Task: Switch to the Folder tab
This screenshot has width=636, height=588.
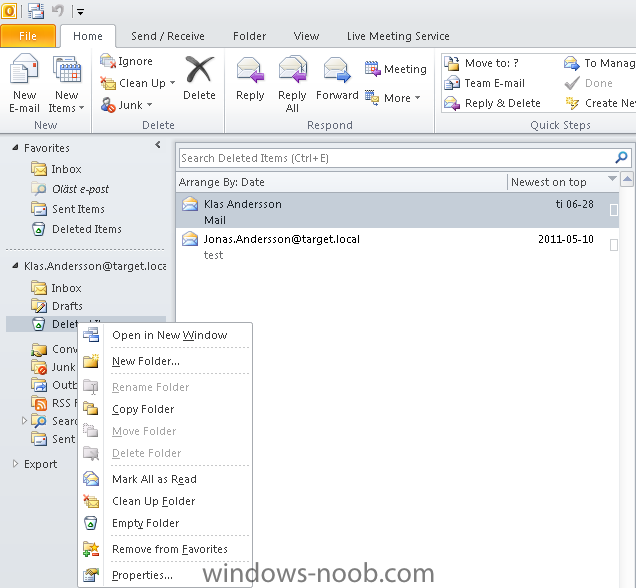Action: point(249,36)
